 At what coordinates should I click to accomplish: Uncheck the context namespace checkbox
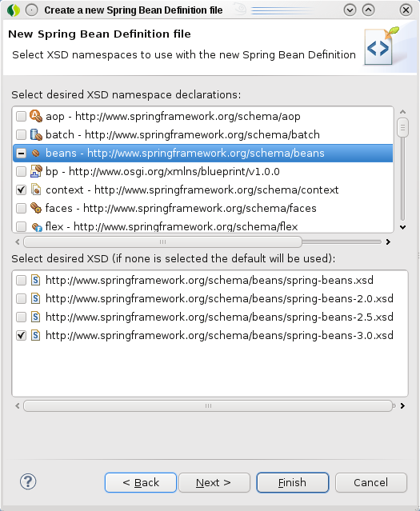coord(21,190)
